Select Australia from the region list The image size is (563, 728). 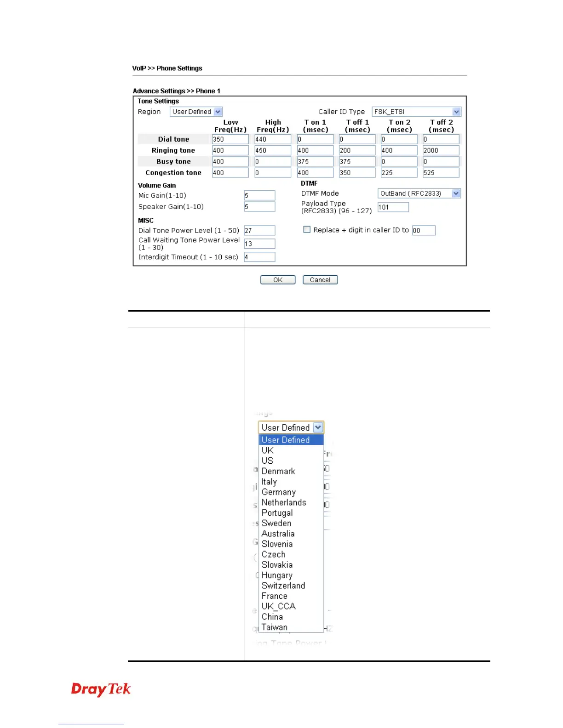[291, 534]
